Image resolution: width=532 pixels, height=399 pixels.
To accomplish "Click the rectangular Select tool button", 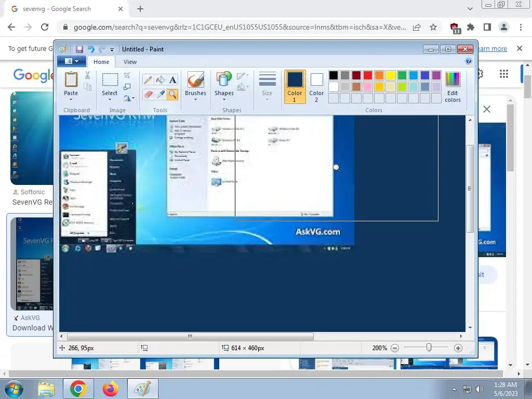I will 110,80.
